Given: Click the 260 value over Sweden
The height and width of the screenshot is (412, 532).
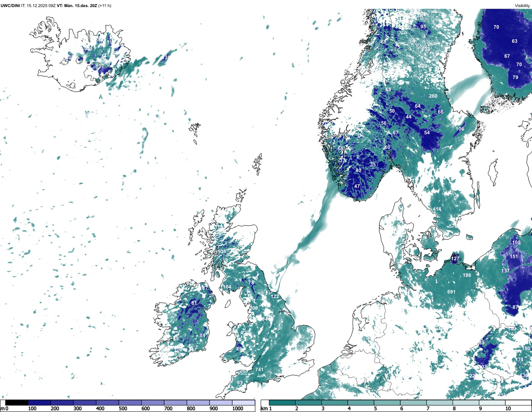Looking at the screenshot, I should coord(433,96).
